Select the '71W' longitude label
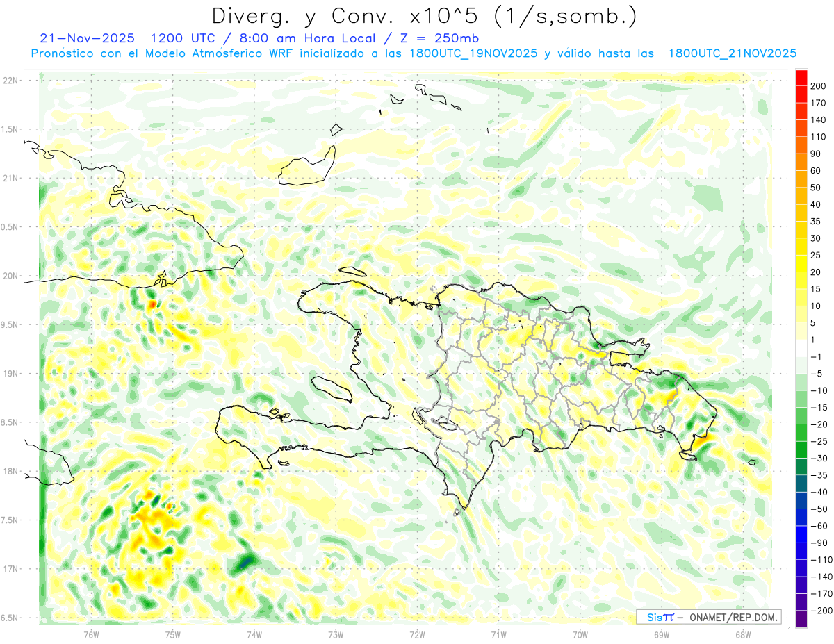Image resolution: width=834 pixels, height=644 pixels. click(x=498, y=634)
